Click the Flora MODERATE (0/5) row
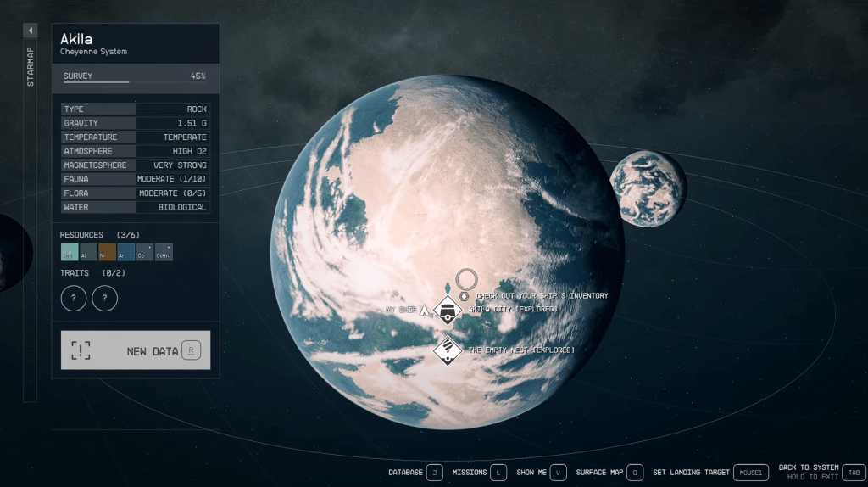 135,193
